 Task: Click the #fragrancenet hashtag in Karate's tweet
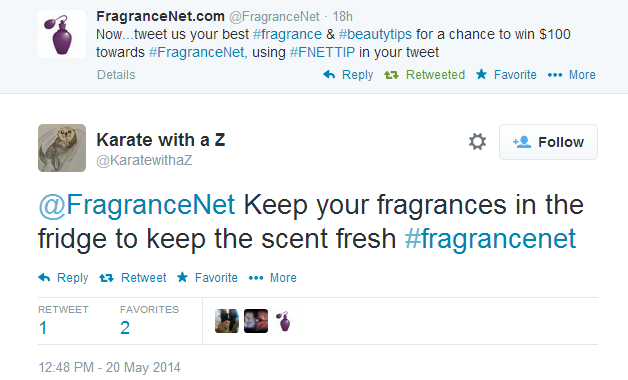[x=490, y=239]
